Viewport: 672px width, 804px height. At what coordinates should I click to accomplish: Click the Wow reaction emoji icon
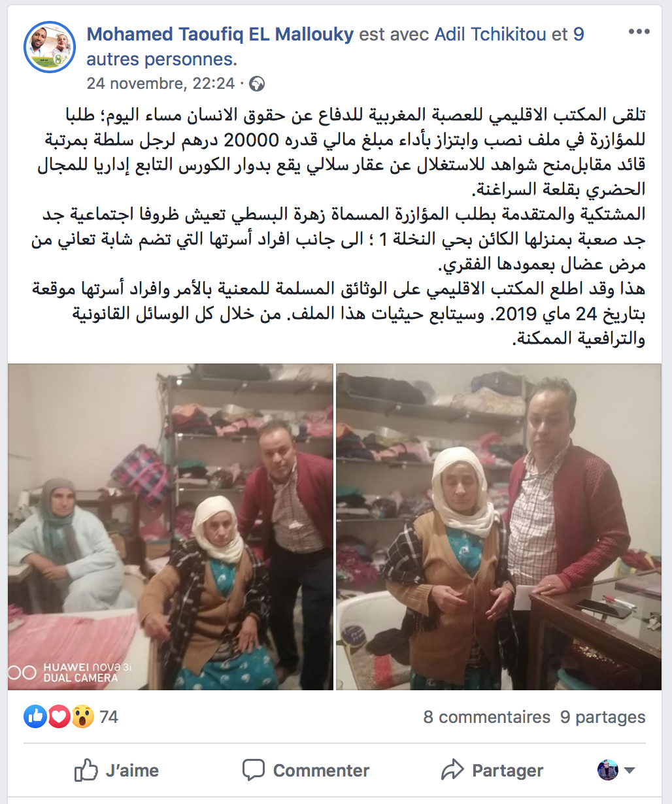point(82,717)
